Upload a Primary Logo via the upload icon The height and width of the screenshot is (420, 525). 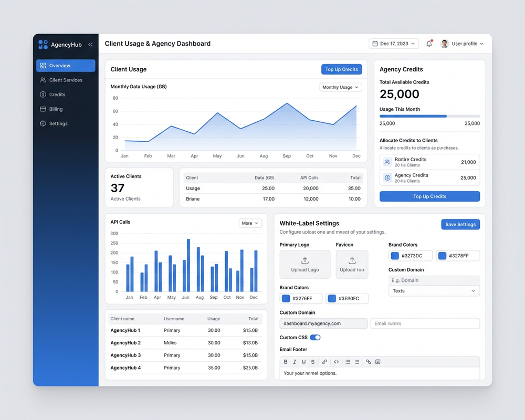pyautogui.click(x=305, y=261)
